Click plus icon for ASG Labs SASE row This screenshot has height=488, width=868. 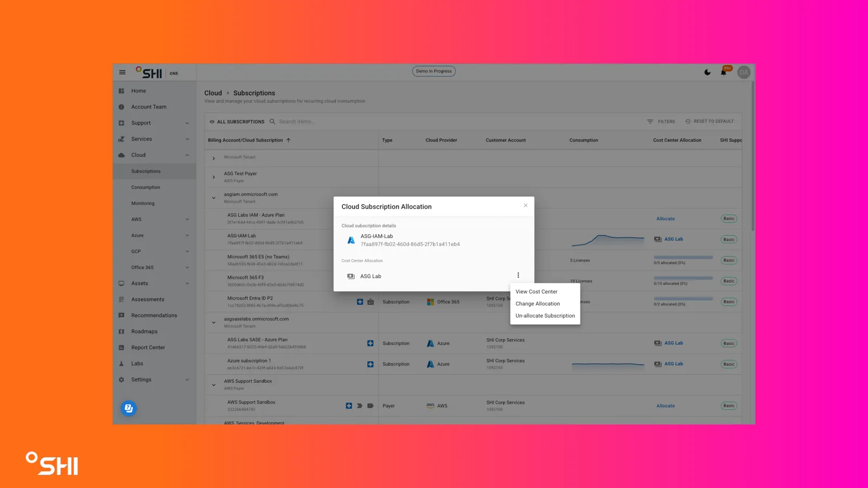[x=371, y=343]
